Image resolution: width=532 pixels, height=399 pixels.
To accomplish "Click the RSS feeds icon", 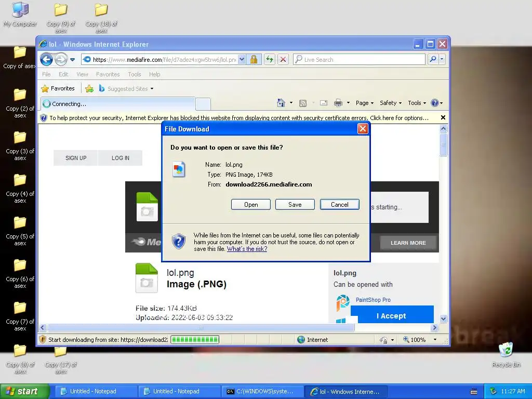I will click(303, 103).
